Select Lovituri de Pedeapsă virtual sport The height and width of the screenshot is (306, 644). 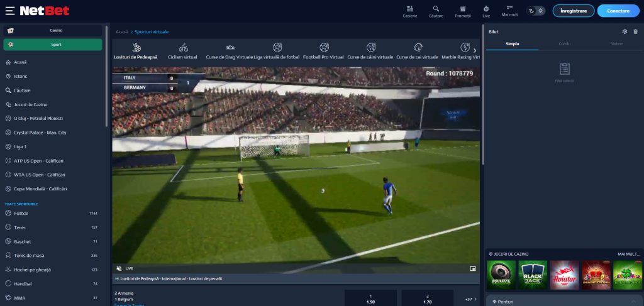(136, 52)
